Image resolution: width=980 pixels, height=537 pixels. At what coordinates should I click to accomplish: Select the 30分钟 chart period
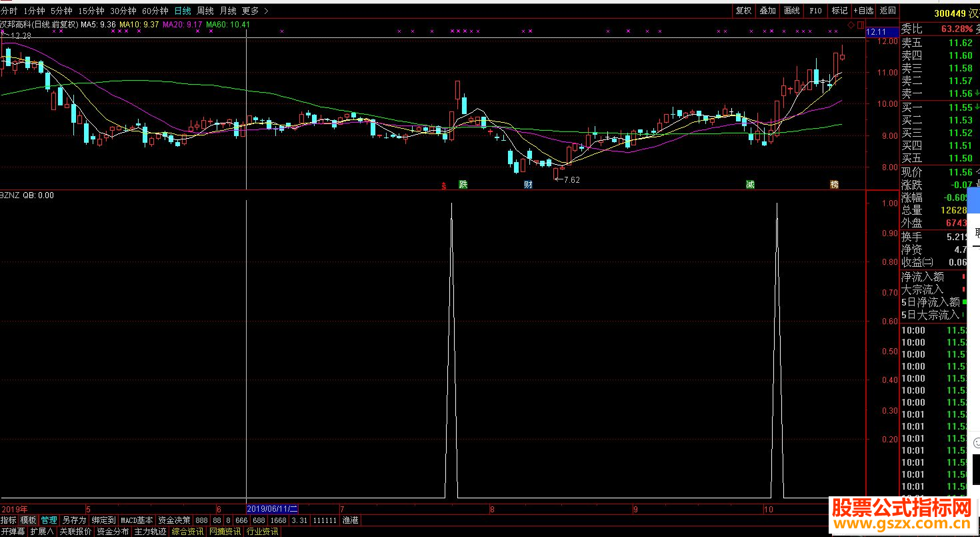click(x=123, y=11)
